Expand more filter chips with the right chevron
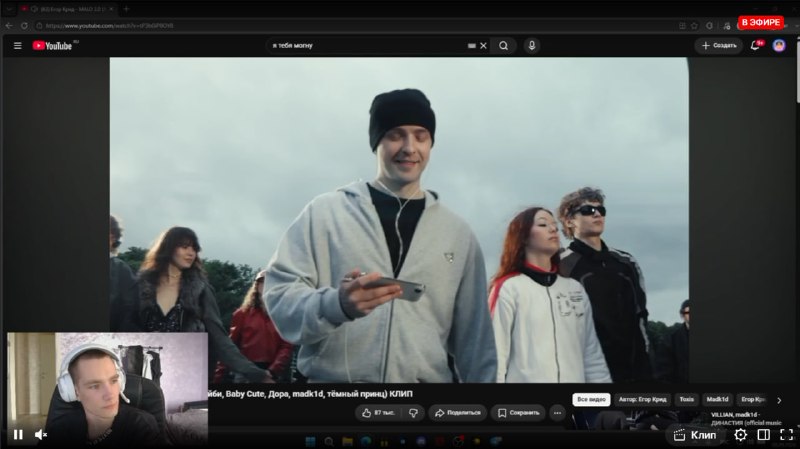Viewport: 800px width, 449px height. pos(779,401)
